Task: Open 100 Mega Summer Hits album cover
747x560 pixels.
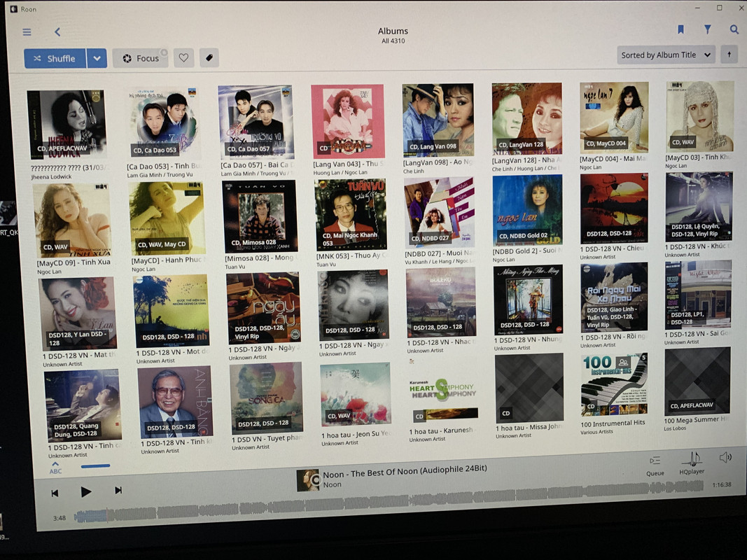Action: (x=697, y=381)
